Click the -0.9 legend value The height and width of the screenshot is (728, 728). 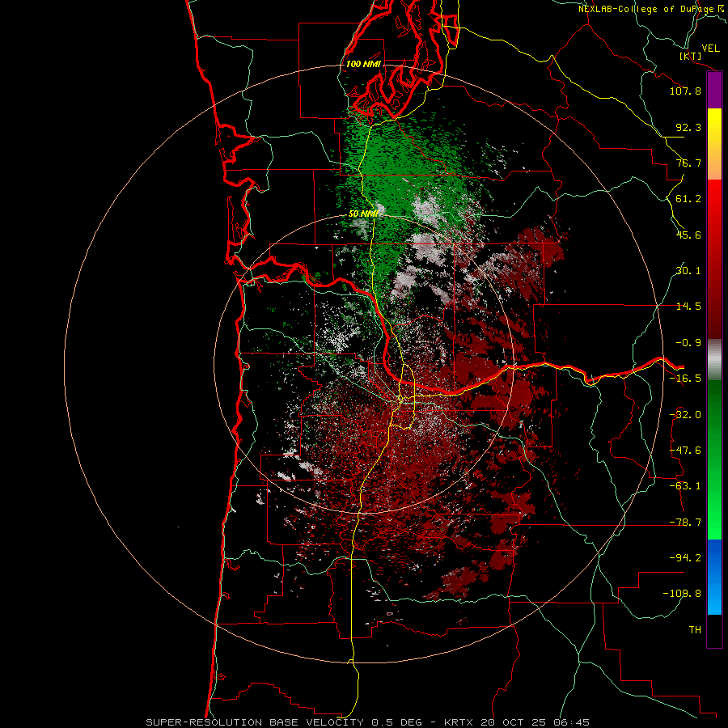688,343
